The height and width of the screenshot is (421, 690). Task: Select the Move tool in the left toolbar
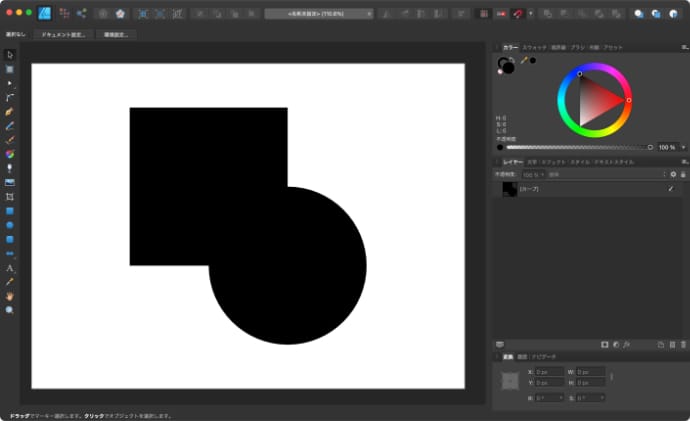(10, 54)
